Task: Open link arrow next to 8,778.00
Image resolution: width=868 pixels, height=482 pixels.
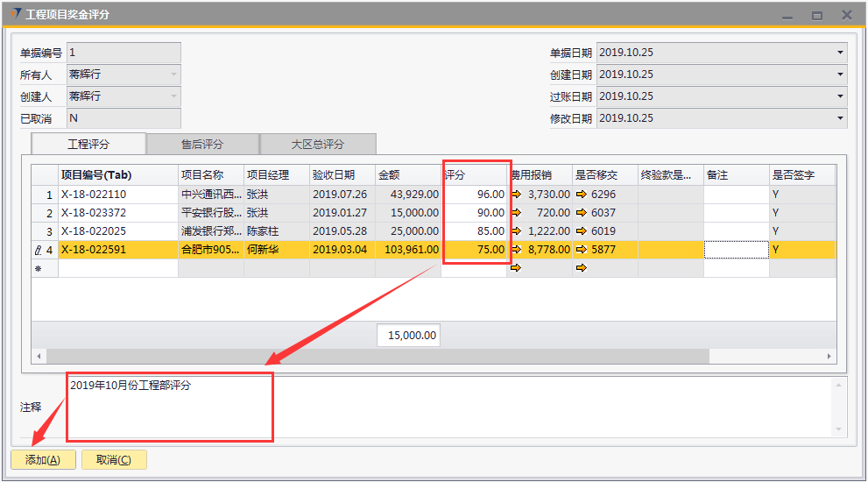Action: (x=516, y=250)
